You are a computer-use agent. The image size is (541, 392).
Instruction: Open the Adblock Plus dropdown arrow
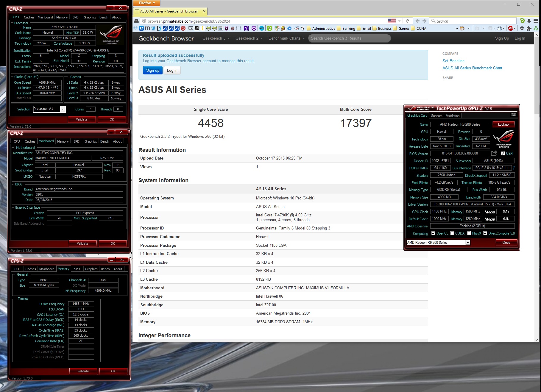514,28
